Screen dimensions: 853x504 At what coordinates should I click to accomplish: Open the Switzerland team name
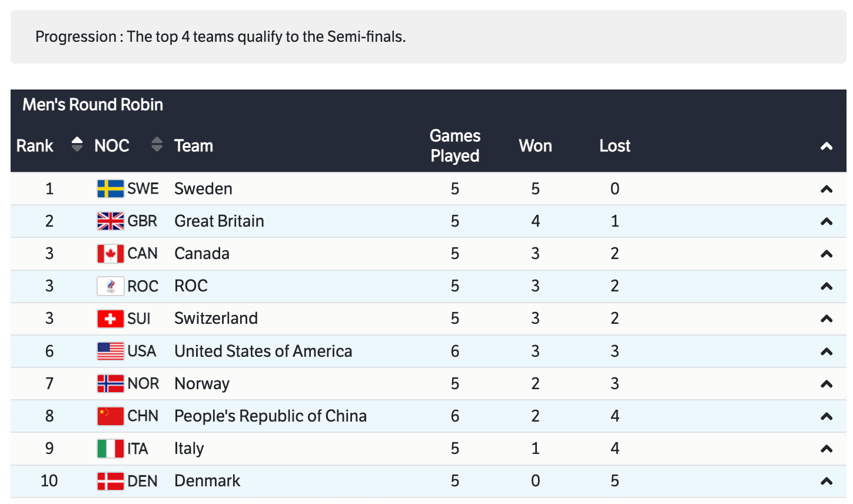tap(215, 319)
